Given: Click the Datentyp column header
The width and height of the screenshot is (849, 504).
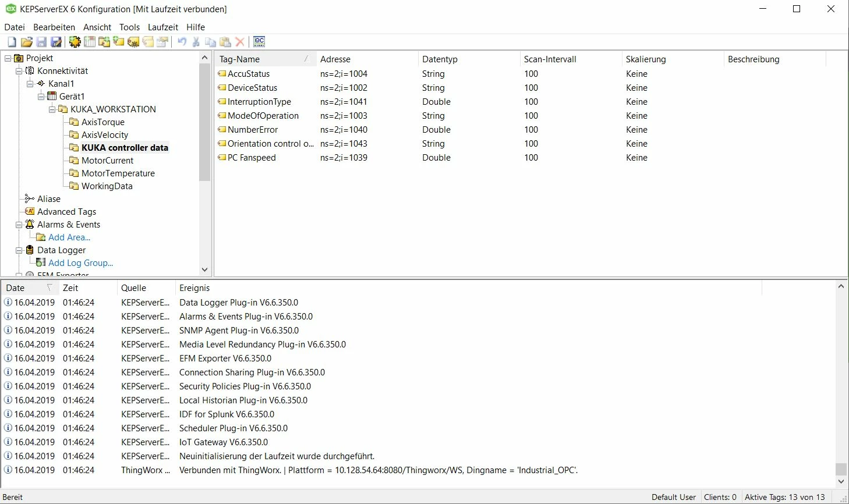Looking at the screenshot, I should (469, 59).
